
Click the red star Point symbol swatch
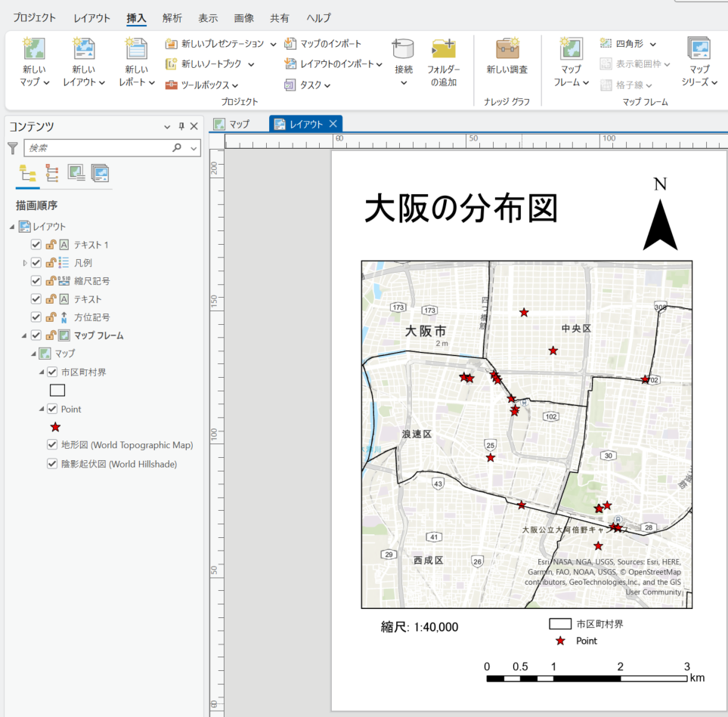point(55,427)
